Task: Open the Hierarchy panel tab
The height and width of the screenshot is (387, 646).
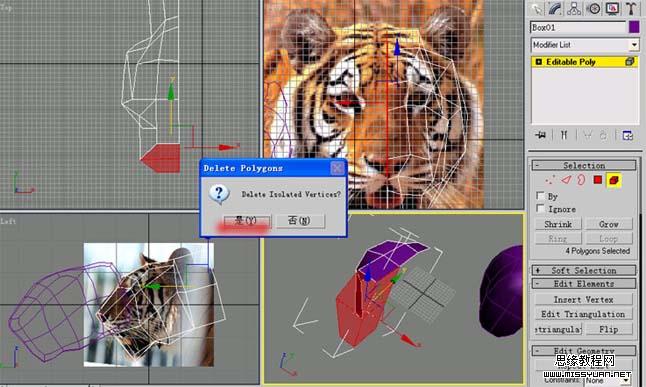Action: click(x=574, y=9)
